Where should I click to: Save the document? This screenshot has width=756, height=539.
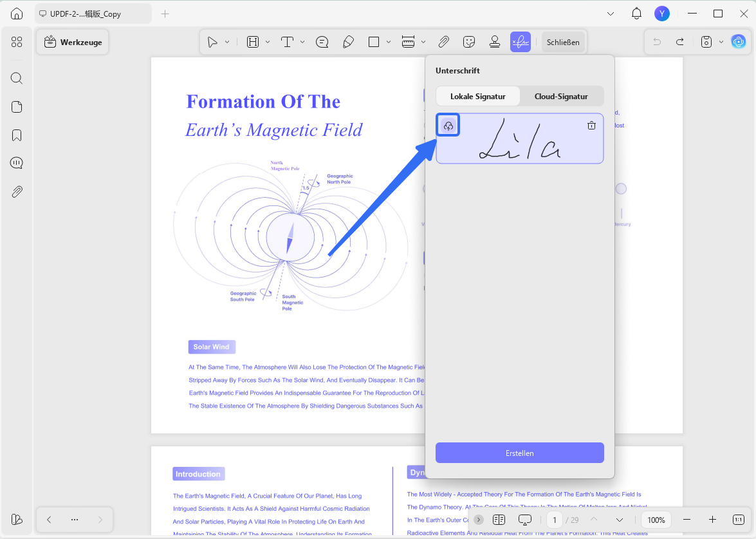(706, 42)
